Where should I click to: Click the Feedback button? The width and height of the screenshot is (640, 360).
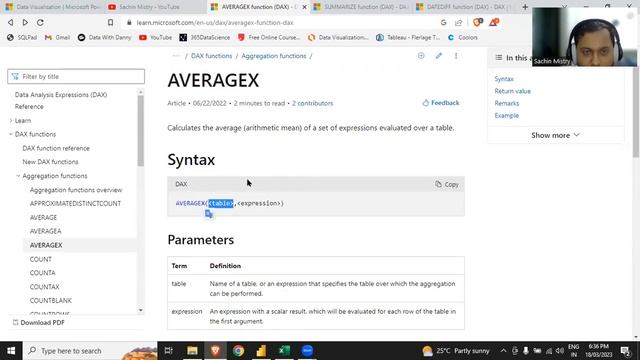(441, 103)
